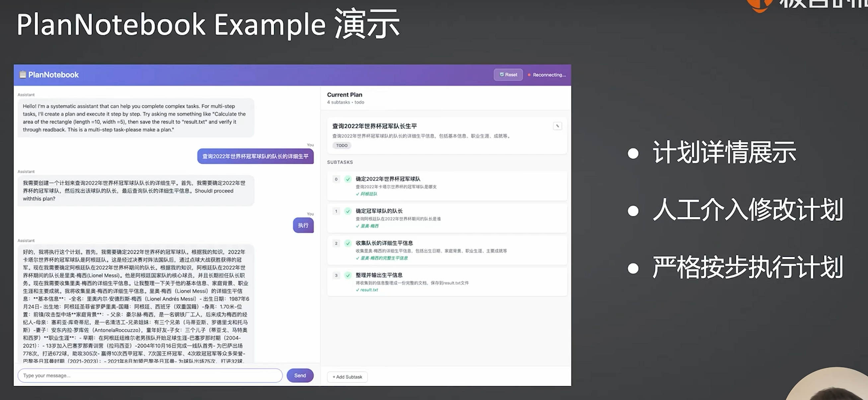Click subtask index number 3
The height and width of the screenshot is (400, 868).
[336, 275]
